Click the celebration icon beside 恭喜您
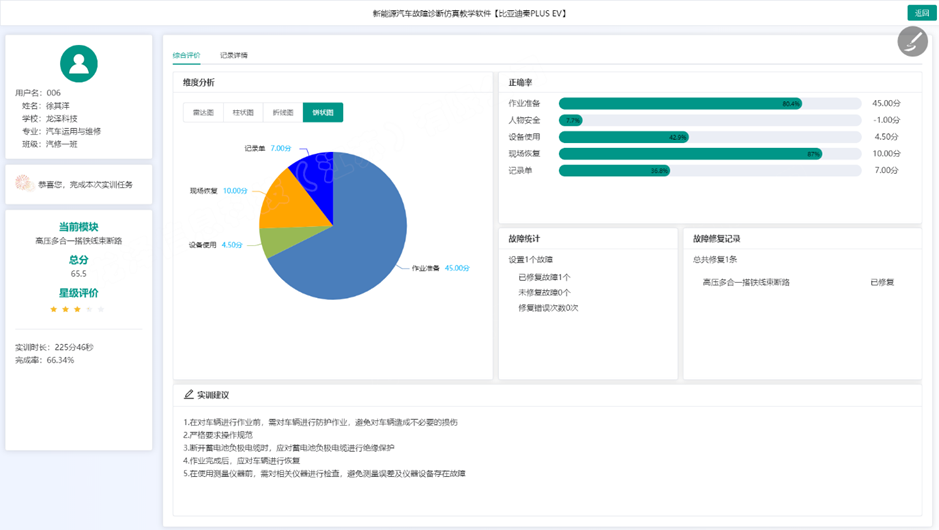The height and width of the screenshot is (530, 939). [x=24, y=183]
